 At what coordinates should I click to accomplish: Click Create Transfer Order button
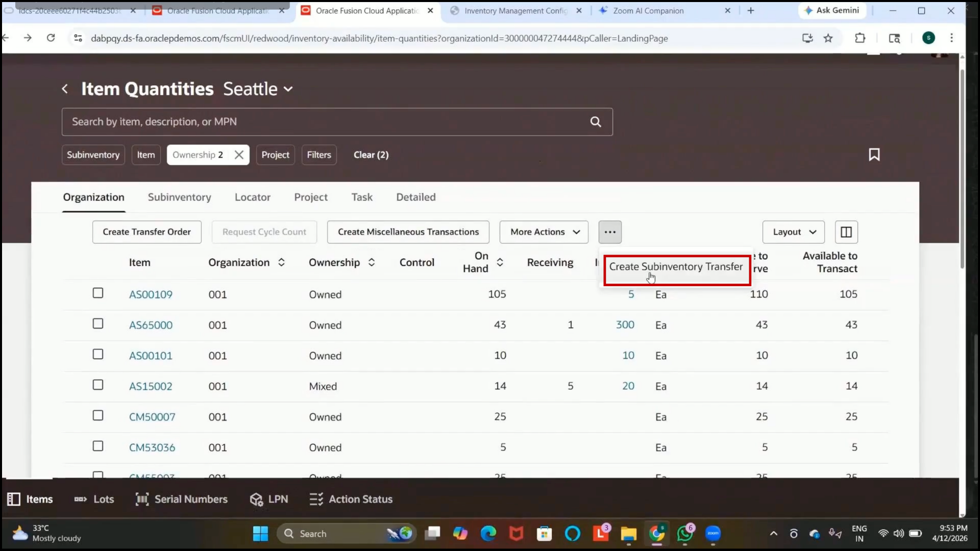click(x=146, y=232)
